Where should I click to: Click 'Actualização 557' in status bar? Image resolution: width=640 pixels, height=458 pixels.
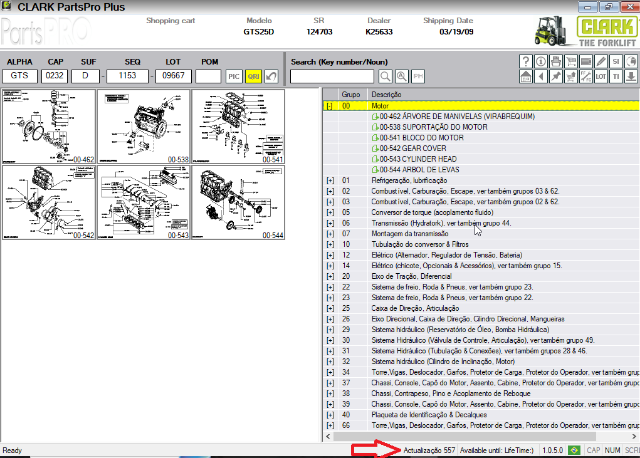(x=429, y=450)
